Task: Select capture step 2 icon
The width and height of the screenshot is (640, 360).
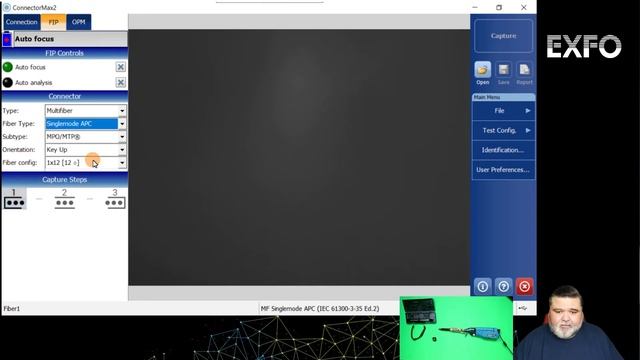Action: pyautogui.click(x=64, y=199)
